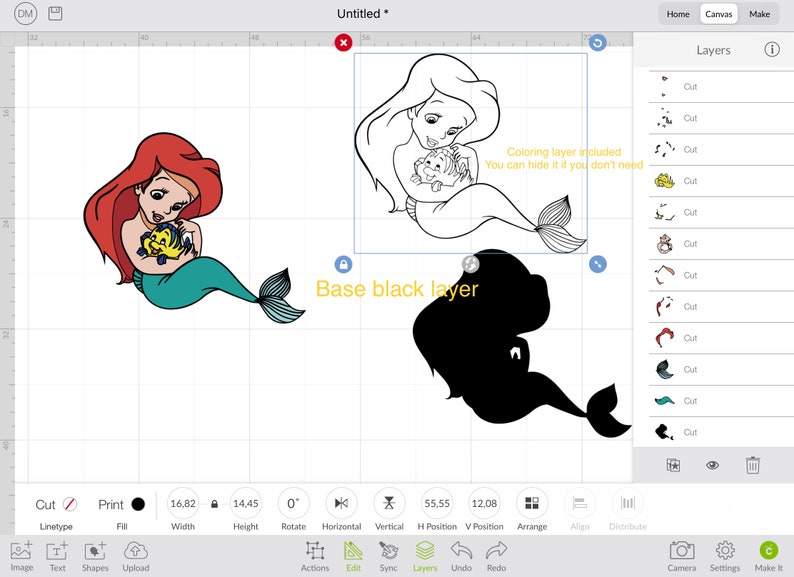Select the skin-colored body Cut layer

pos(721,244)
